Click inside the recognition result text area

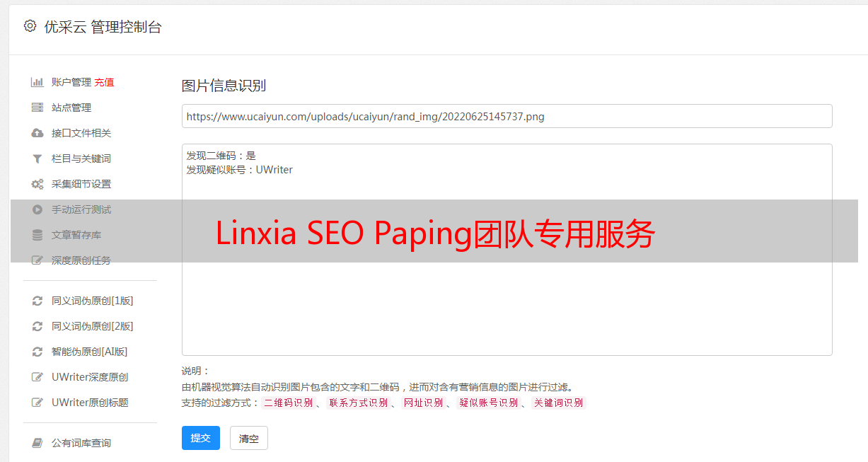(507, 250)
